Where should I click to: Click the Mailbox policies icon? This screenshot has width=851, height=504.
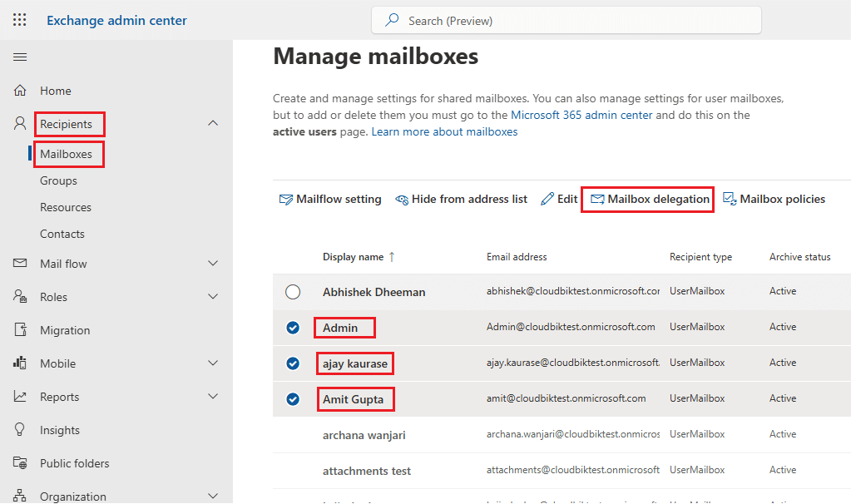[x=730, y=199]
